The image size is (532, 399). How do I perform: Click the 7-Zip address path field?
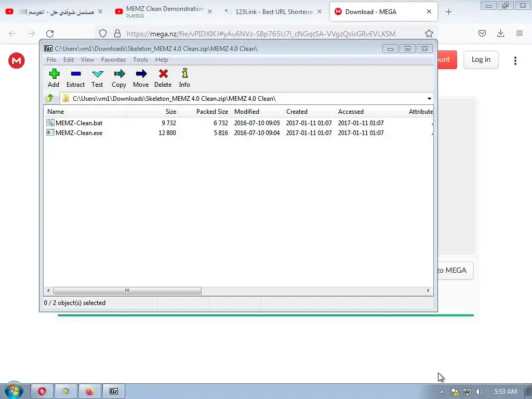[x=247, y=99]
